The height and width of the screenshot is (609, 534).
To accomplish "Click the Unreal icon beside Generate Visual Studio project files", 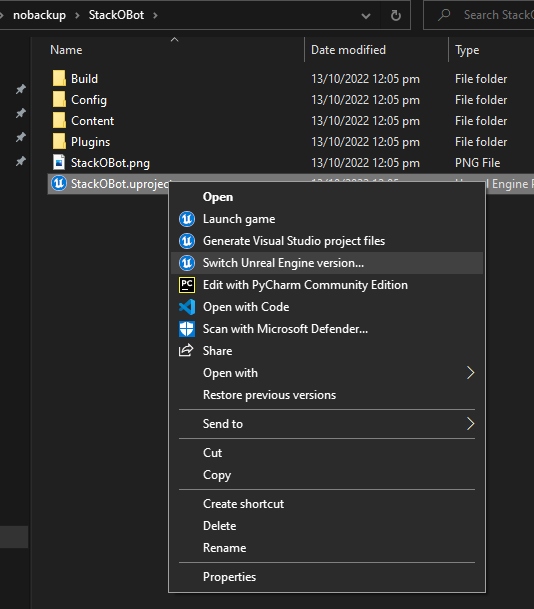I will [x=187, y=241].
